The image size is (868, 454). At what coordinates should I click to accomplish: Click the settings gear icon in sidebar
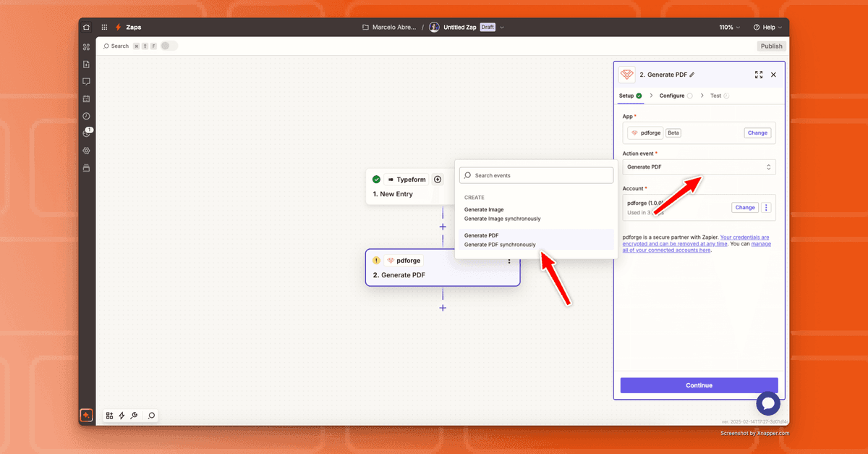click(x=87, y=151)
